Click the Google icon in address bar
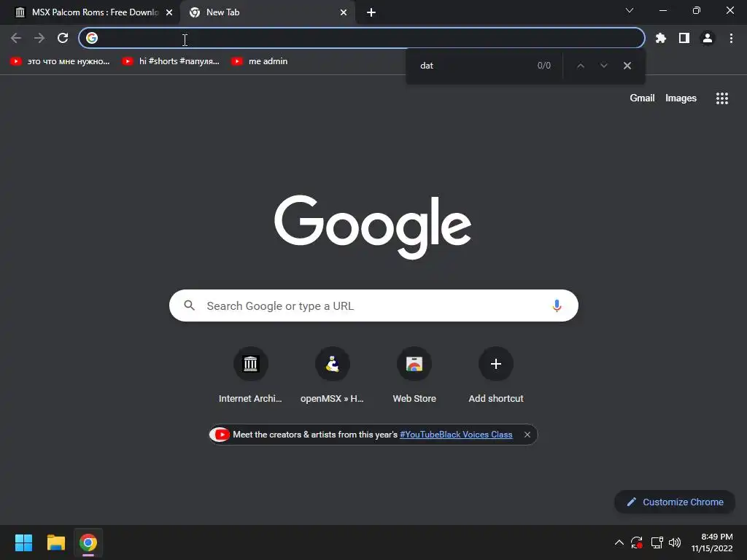 point(92,38)
